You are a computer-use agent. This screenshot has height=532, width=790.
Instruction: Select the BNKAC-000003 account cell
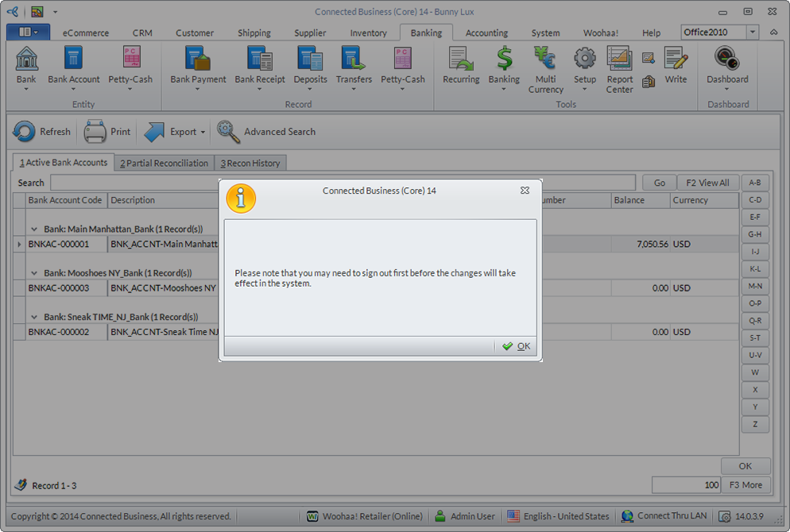66,288
